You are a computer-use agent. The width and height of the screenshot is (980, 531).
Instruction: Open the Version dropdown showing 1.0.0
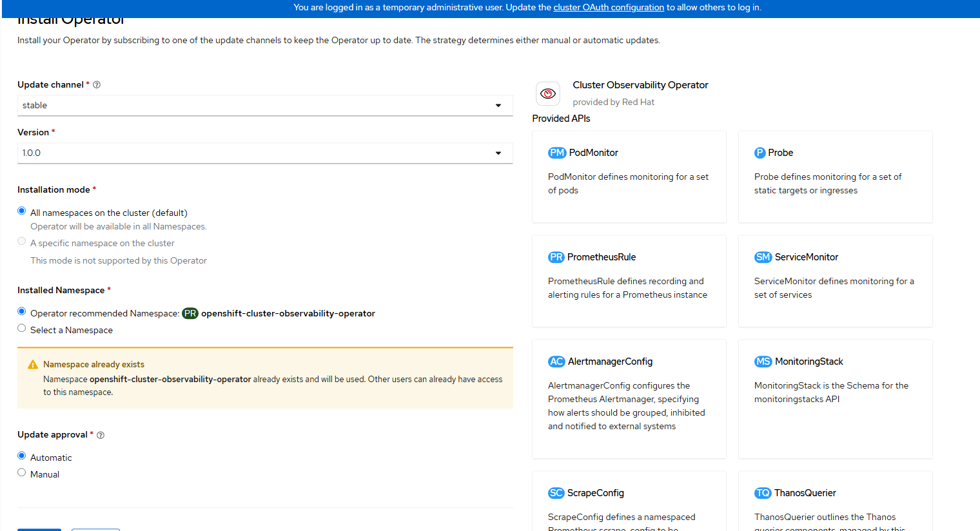(265, 153)
